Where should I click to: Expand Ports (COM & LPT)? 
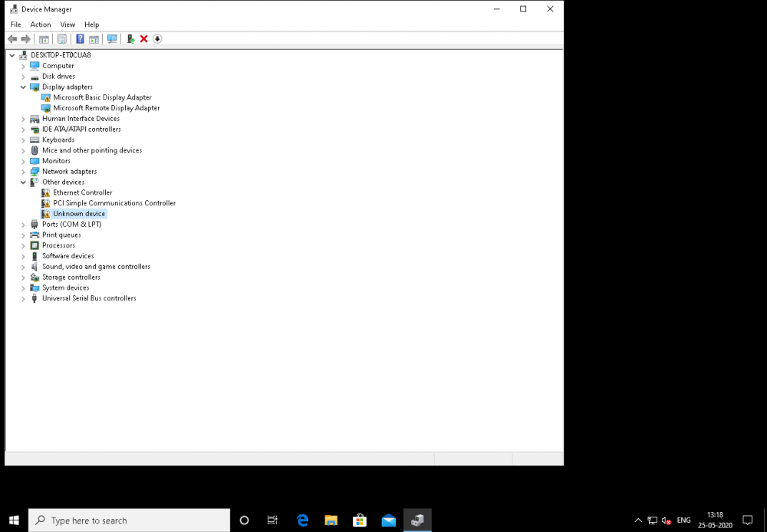[23, 225]
